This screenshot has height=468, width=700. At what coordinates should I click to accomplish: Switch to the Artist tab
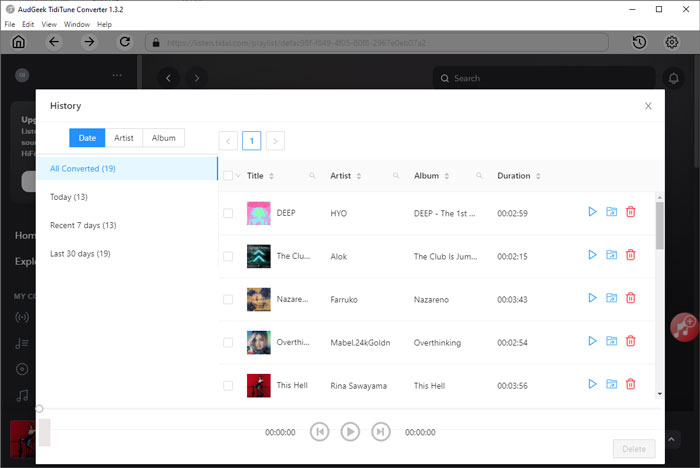(124, 138)
